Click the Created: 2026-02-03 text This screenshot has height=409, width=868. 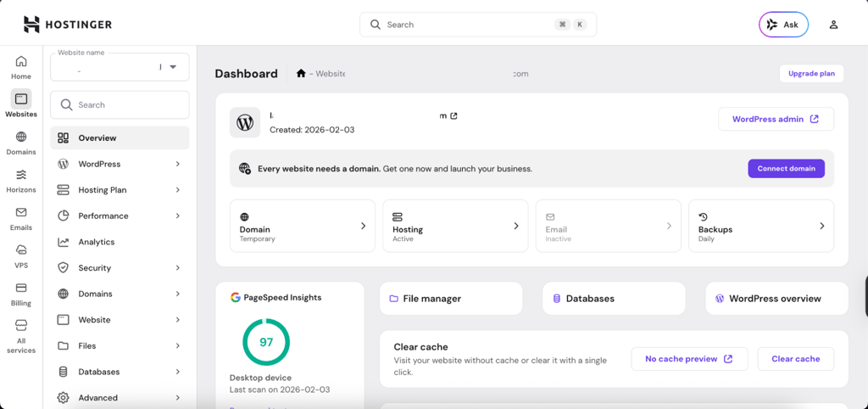click(312, 130)
